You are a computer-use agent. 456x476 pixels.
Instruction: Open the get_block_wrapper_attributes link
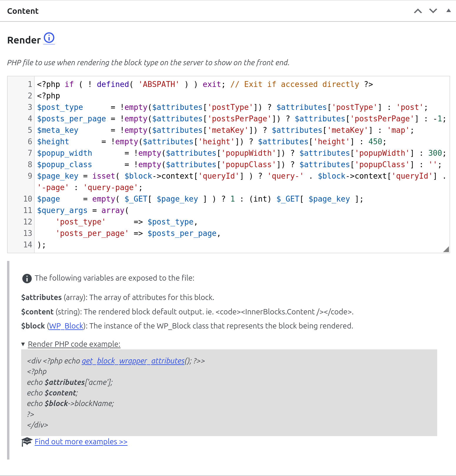click(x=133, y=361)
